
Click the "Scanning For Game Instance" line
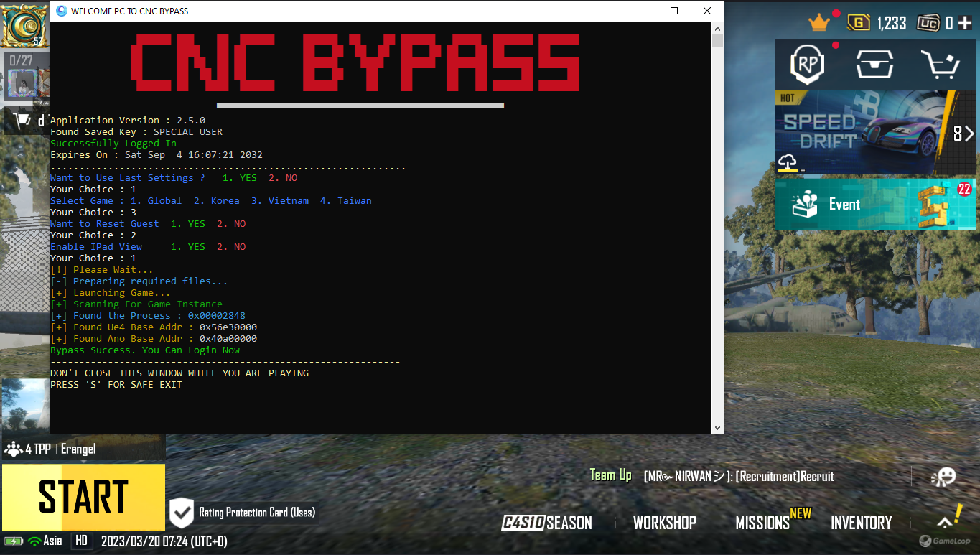136,304
